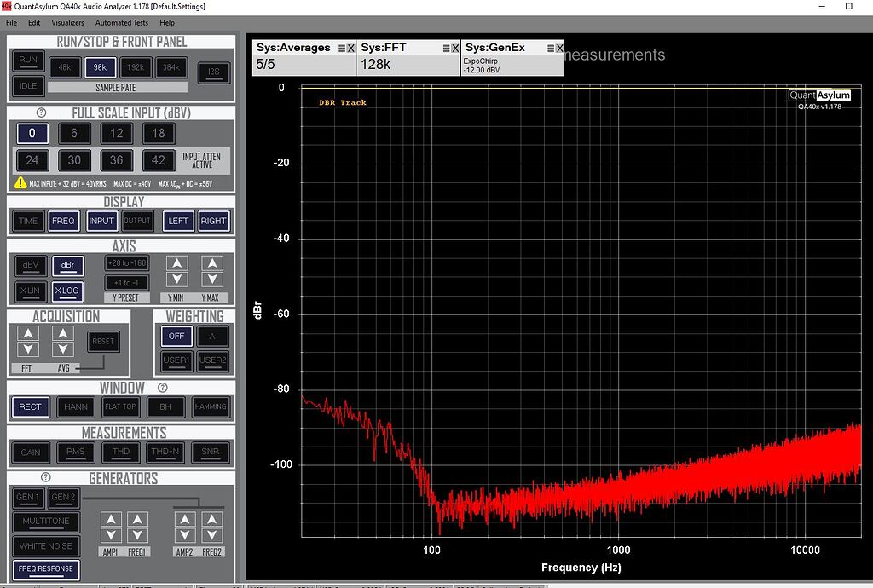Select the 42 dBV full scale input
Viewport: 873px width, 588px height.
[158, 160]
